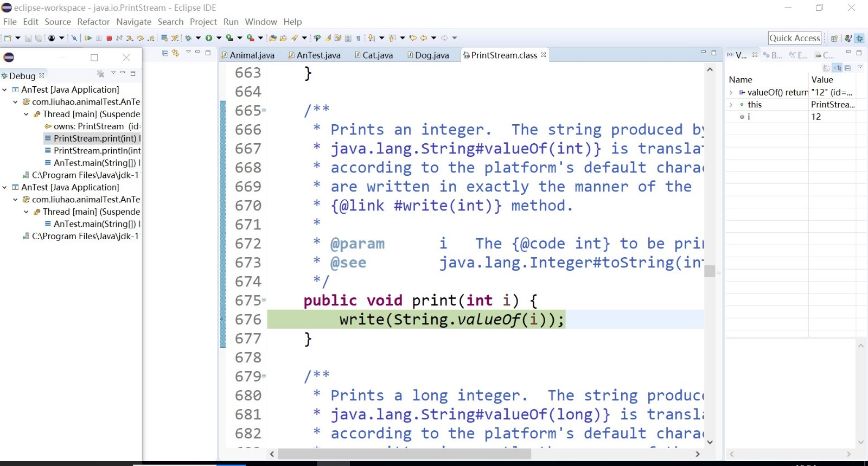
Task: Close the PrintStream.class tab
Action: tap(544, 55)
